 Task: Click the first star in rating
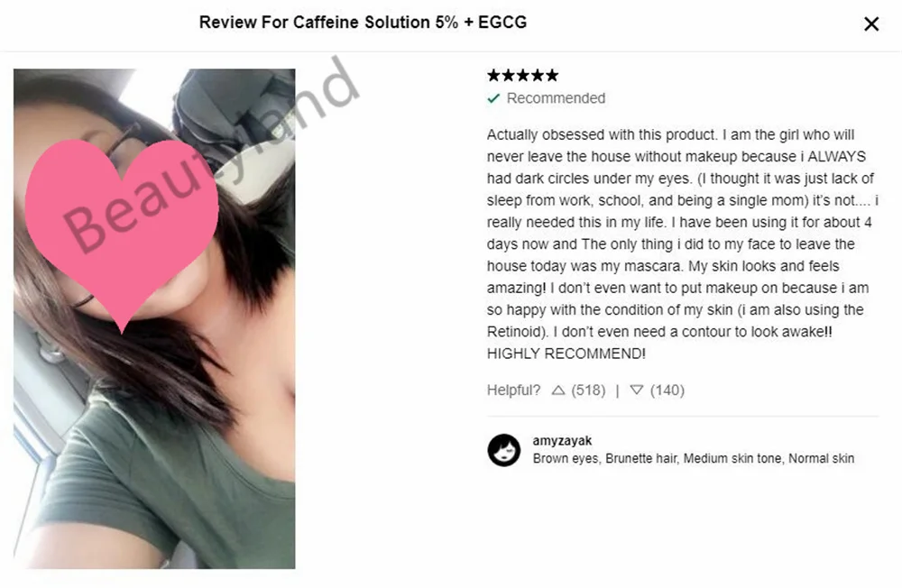click(x=493, y=75)
